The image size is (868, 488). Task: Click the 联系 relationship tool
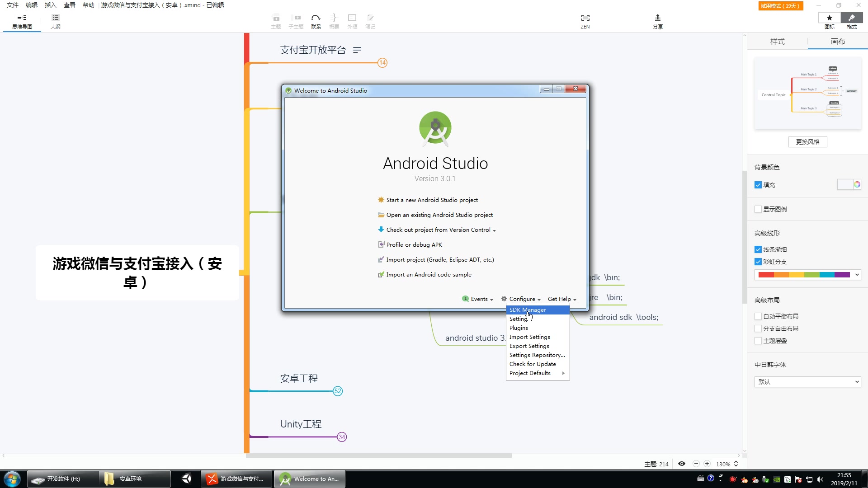pyautogui.click(x=316, y=21)
